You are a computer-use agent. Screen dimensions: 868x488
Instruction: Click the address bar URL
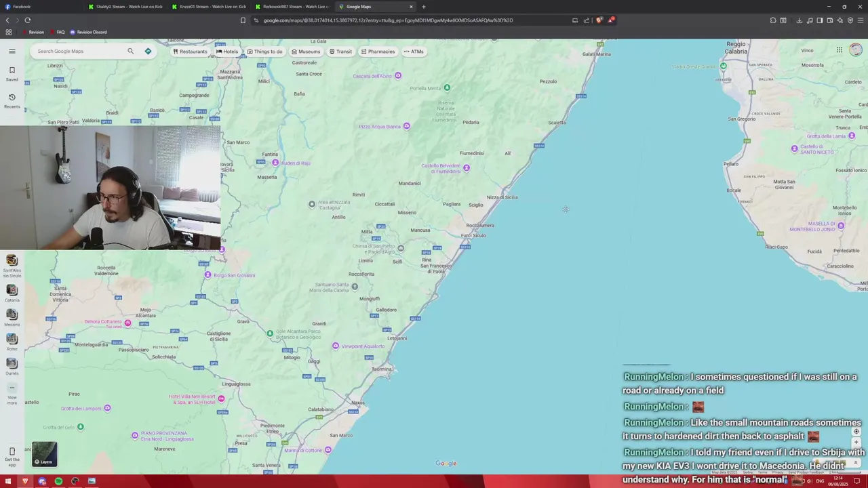coord(388,20)
